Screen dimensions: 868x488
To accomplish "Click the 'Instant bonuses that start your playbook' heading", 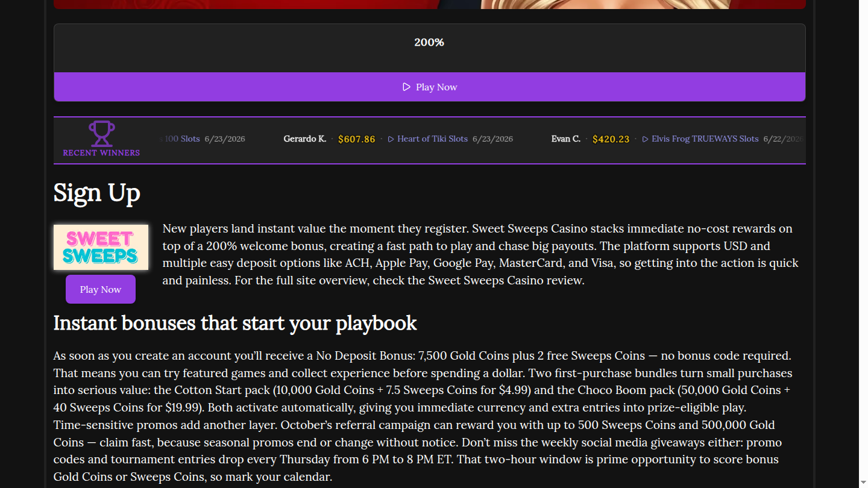I will click(235, 323).
